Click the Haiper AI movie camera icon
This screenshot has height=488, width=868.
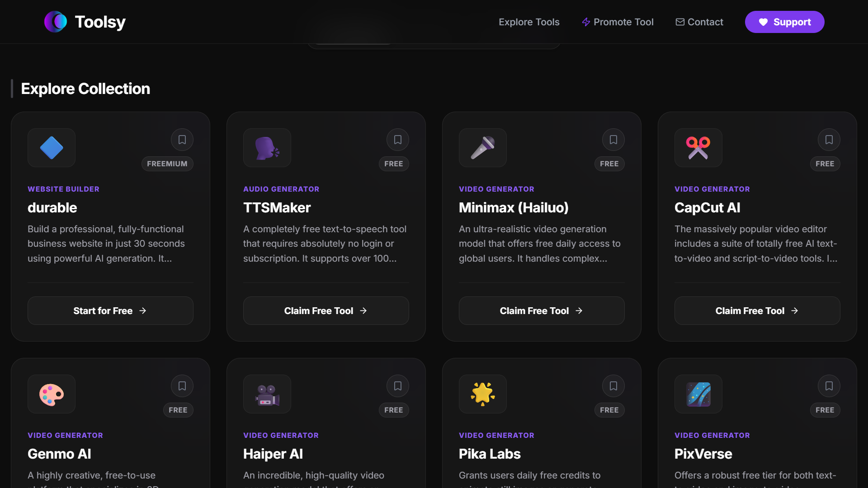tap(267, 394)
